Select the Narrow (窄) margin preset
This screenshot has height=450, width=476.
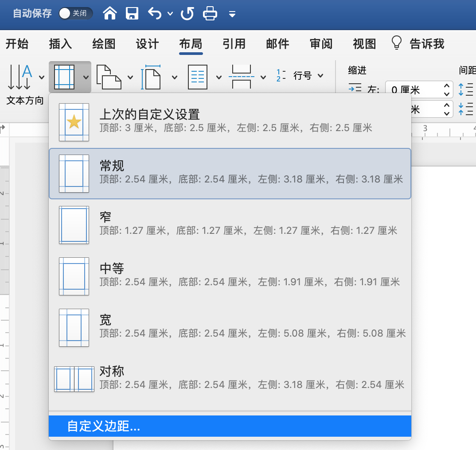(x=230, y=224)
